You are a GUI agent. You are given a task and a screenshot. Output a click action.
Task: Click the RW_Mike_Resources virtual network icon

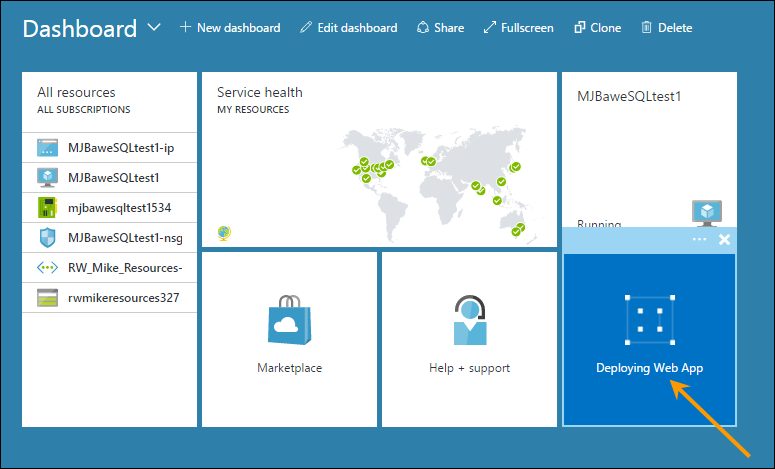click(x=47, y=268)
